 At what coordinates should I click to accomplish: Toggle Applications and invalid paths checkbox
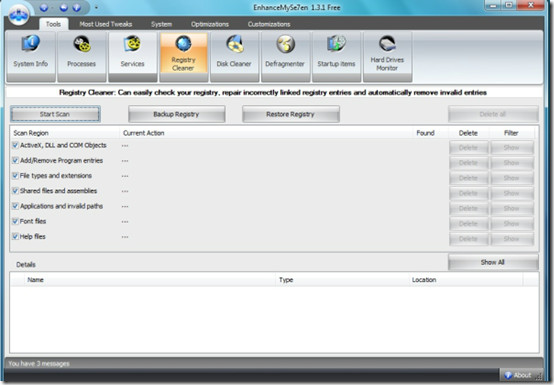tap(15, 206)
